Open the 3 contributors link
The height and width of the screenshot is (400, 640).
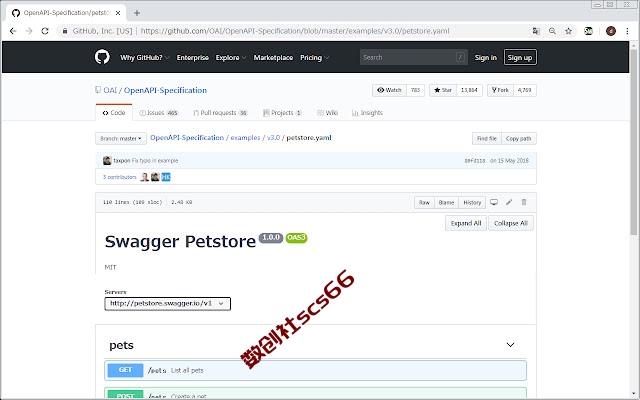click(119, 177)
